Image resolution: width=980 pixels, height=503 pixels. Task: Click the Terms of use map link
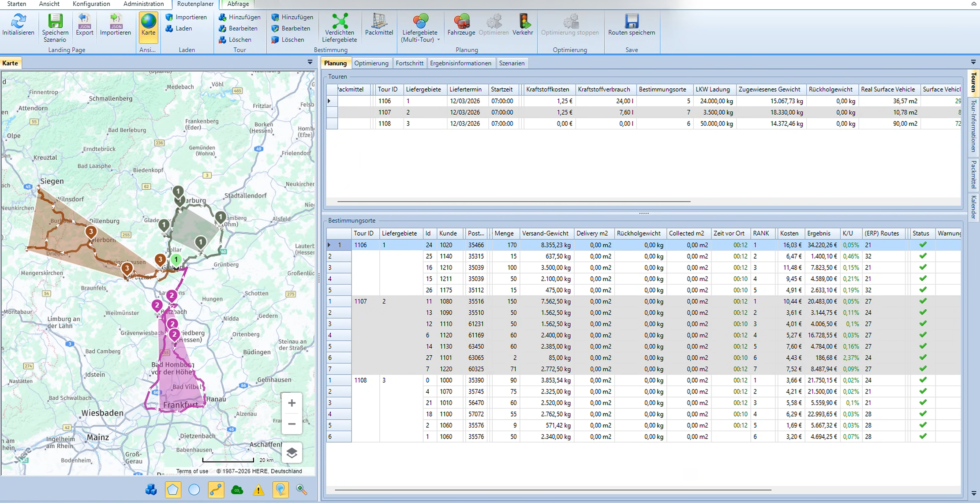[192, 471]
